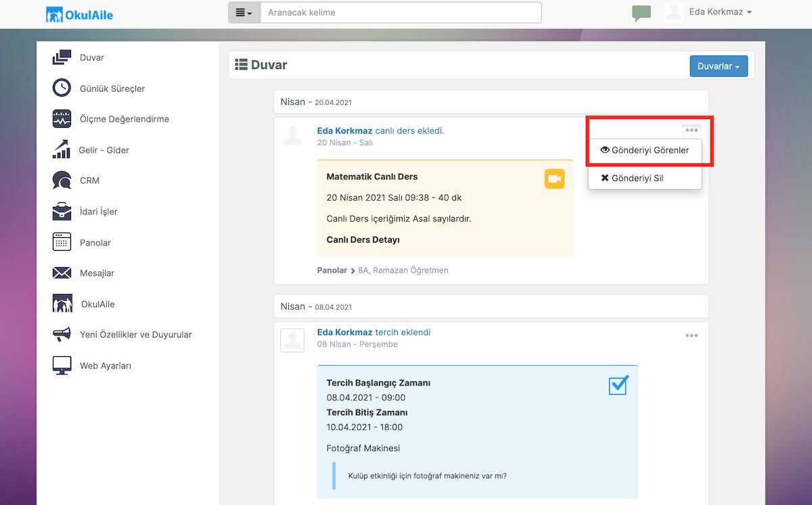Click the OkulAile family icon in sidebar
Viewport: 812px width, 505px height.
(62, 304)
